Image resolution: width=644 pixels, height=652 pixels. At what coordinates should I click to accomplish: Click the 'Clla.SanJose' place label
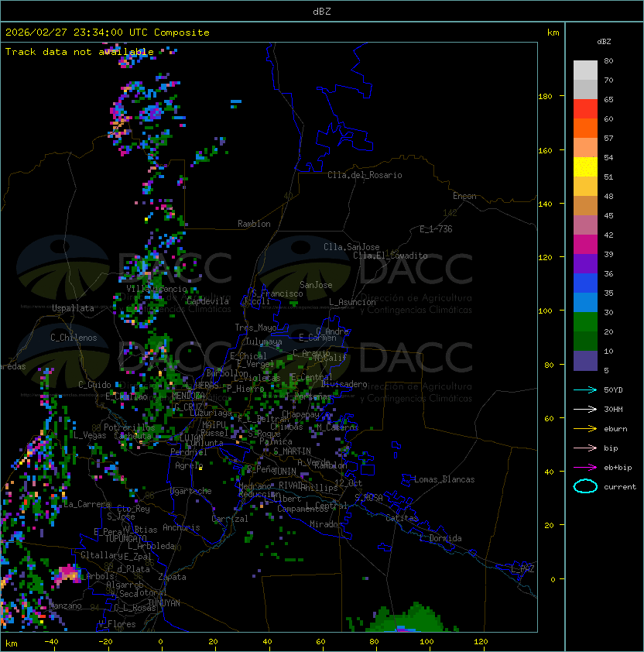click(x=351, y=247)
